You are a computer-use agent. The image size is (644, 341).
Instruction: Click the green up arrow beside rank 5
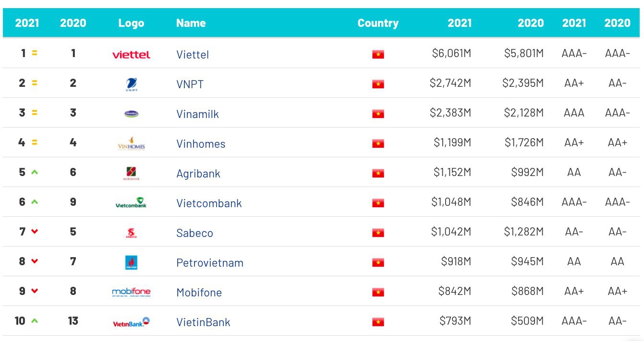35,172
